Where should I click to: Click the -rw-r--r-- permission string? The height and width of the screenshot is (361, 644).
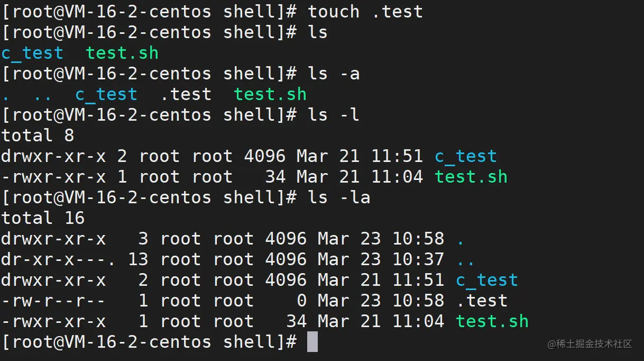[x=53, y=301]
